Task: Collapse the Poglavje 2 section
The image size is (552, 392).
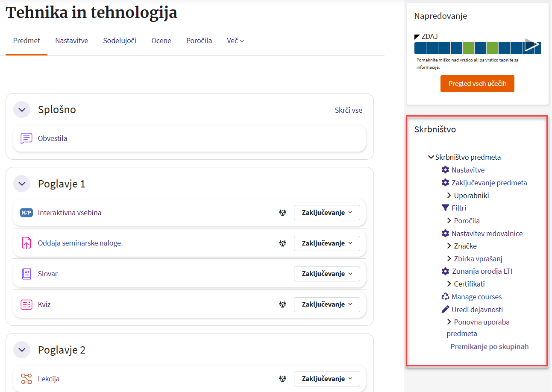Action: [x=22, y=350]
